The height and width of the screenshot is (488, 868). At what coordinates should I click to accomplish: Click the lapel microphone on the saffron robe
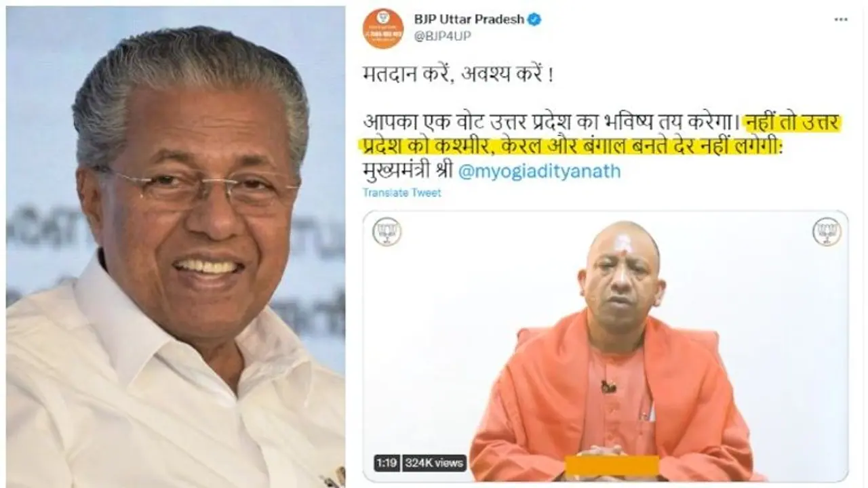pos(608,386)
